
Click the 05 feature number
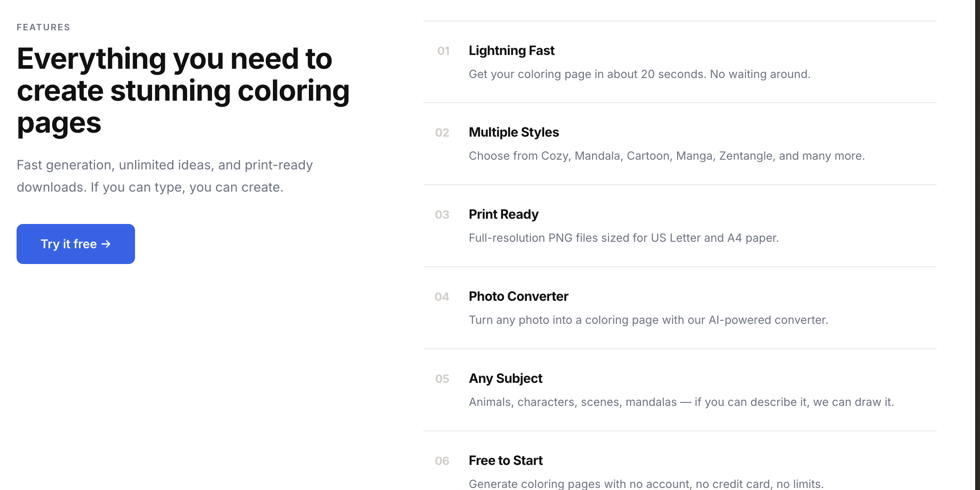pyautogui.click(x=442, y=379)
